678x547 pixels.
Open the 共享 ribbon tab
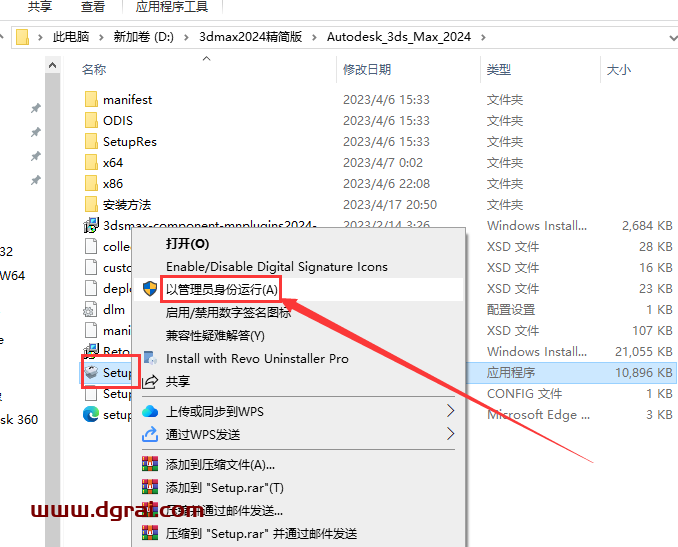coord(40,6)
